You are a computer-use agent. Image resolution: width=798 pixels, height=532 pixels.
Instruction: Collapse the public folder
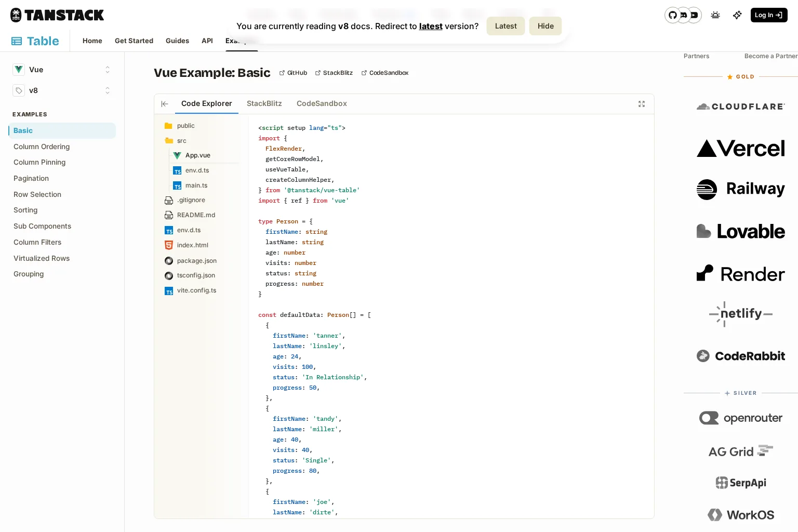click(180, 126)
